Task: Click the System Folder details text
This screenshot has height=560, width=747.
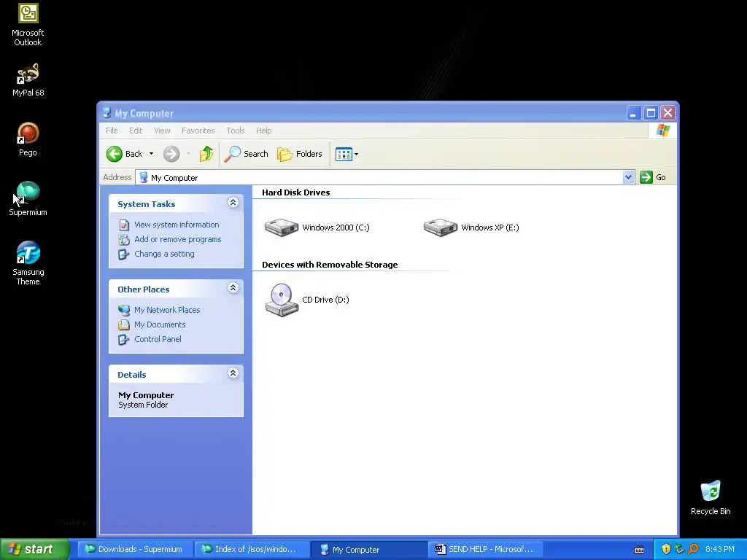Action: pyautogui.click(x=143, y=405)
